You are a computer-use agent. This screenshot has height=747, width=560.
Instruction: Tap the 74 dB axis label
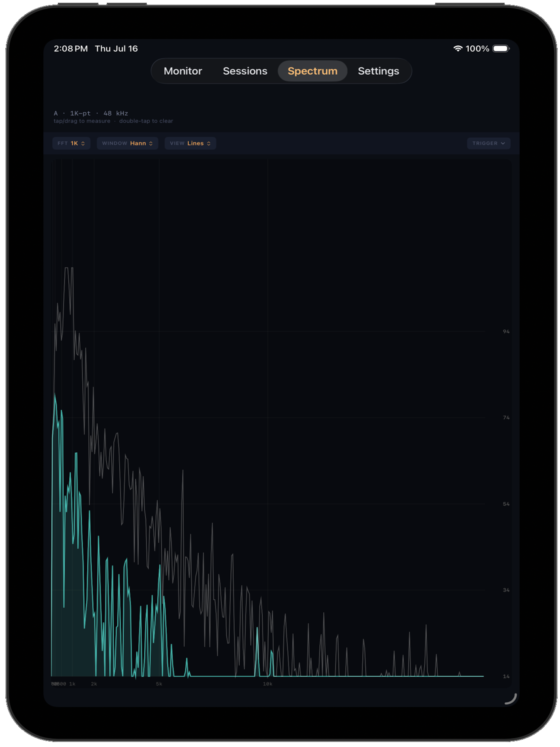[x=506, y=418]
